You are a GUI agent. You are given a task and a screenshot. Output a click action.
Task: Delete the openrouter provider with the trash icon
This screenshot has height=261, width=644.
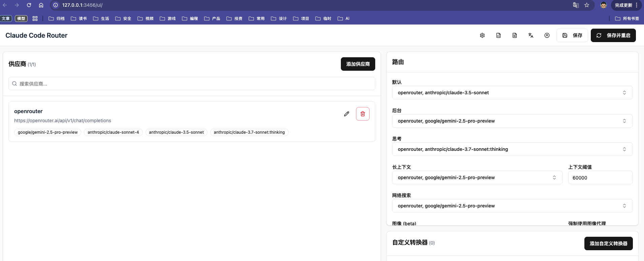tap(363, 114)
